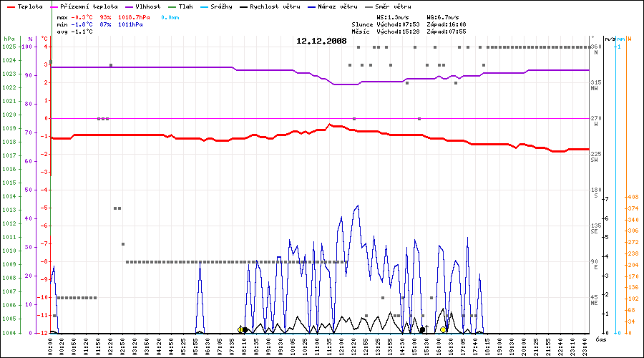The height and width of the screenshot is (358, 644).
Task: Click the purple Vlhkost legend line
Action: coord(130,6)
